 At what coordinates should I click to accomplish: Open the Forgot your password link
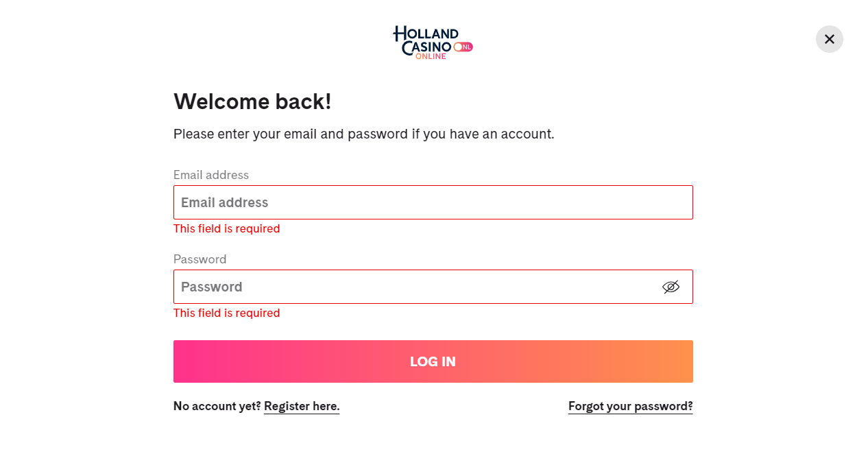pos(630,406)
